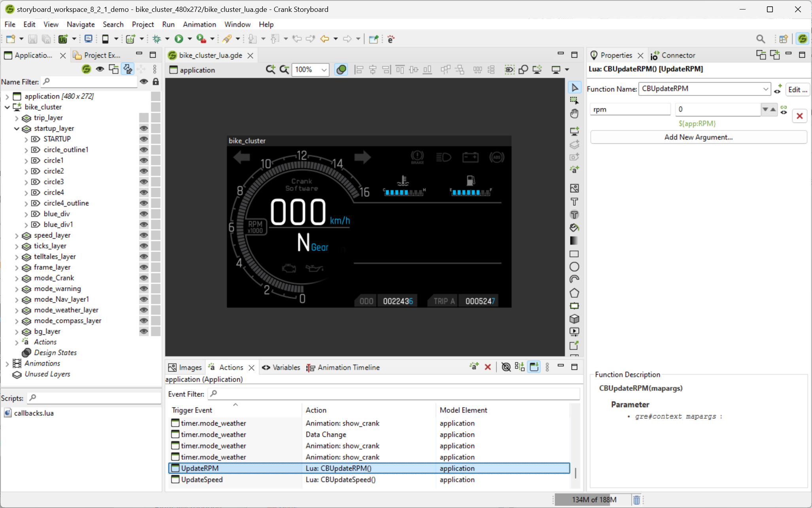Image resolution: width=812 pixels, height=508 pixels.
Task: Toggle visibility of speed_layer
Action: tap(144, 235)
